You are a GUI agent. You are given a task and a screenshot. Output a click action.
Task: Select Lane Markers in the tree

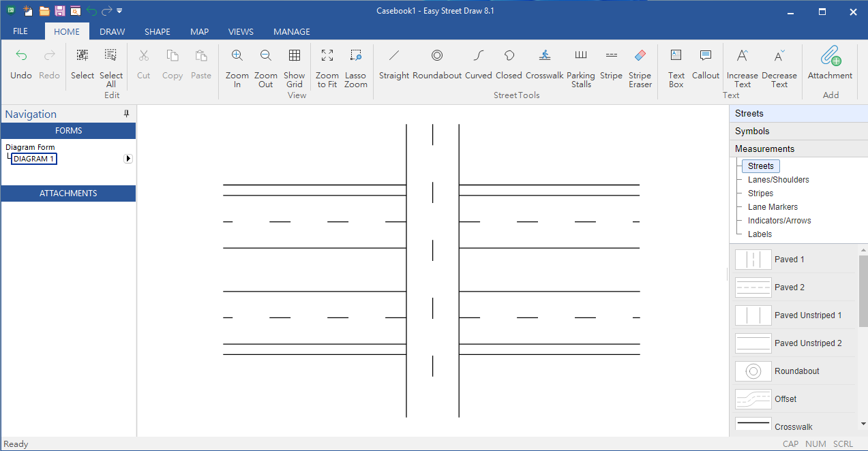[773, 207]
